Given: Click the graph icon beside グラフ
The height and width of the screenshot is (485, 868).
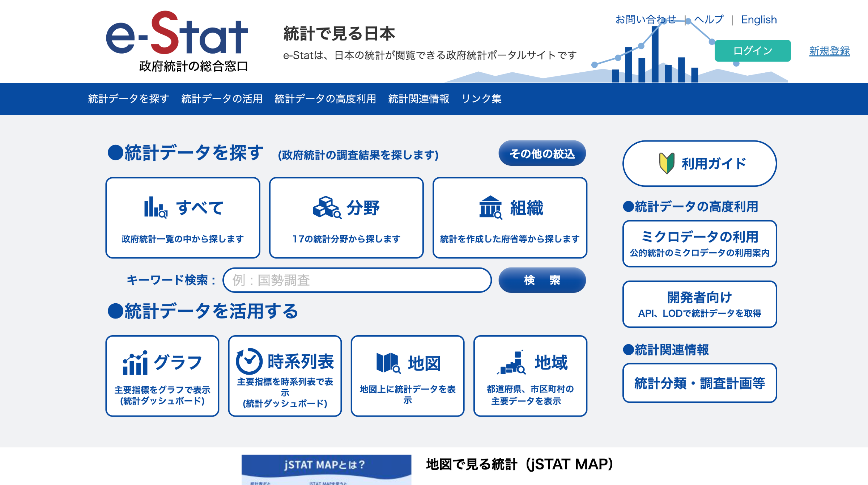Looking at the screenshot, I should pyautogui.click(x=135, y=362).
